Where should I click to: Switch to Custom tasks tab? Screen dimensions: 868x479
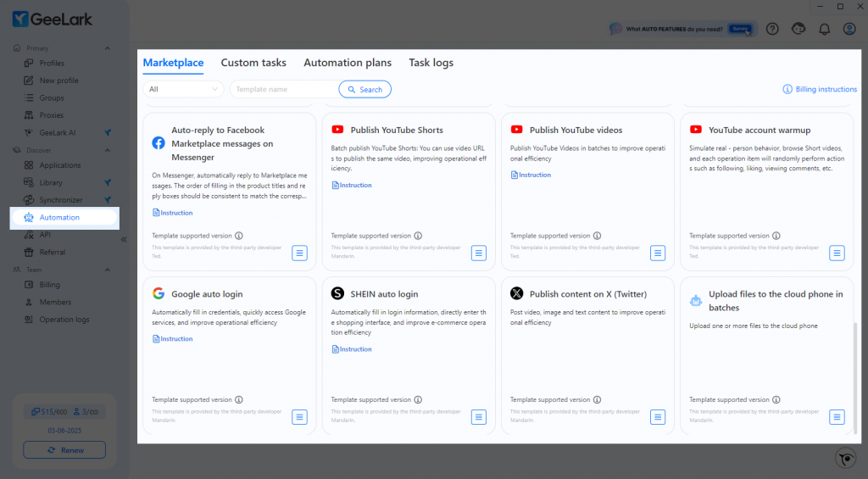click(x=253, y=63)
